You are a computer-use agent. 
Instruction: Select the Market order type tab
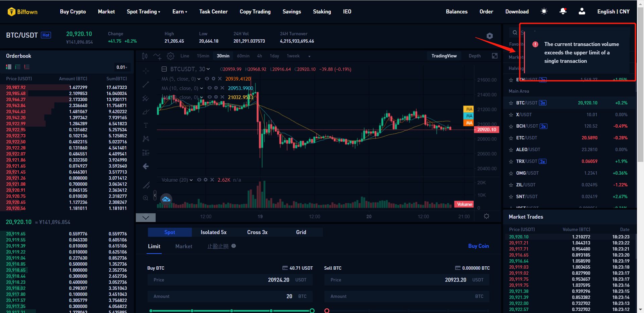184,246
